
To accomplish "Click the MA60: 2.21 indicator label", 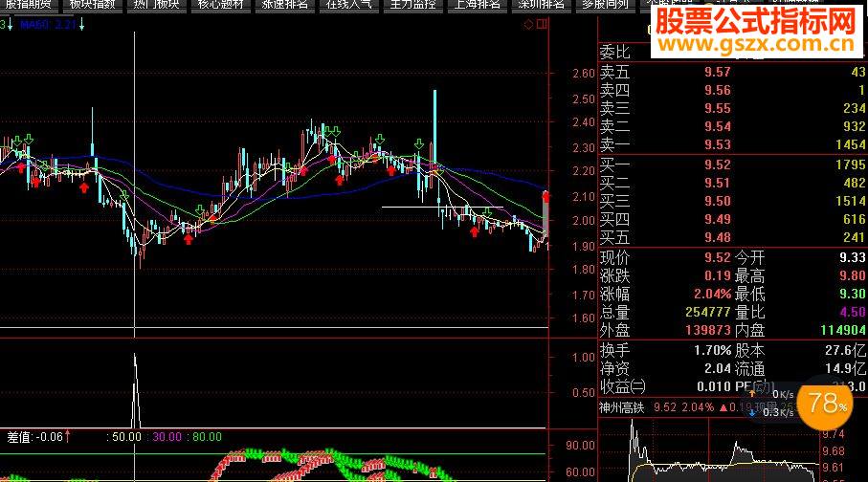I will pos(48,24).
